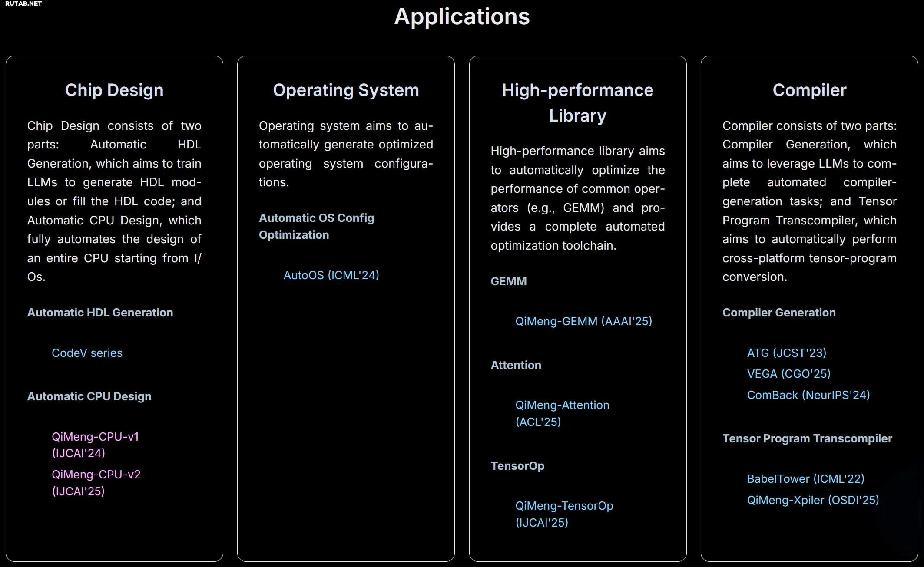
Task: Click the Chip Design card heading
Action: coord(114,90)
